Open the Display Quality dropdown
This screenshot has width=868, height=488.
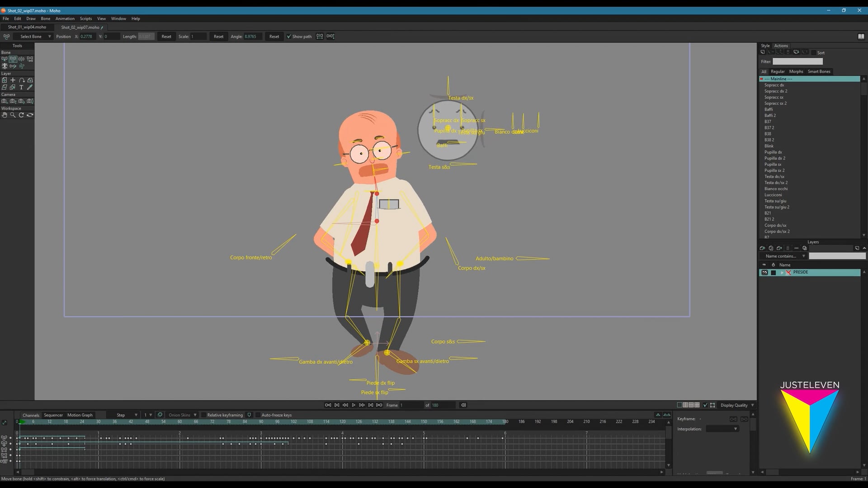click(x=736, y=405)
